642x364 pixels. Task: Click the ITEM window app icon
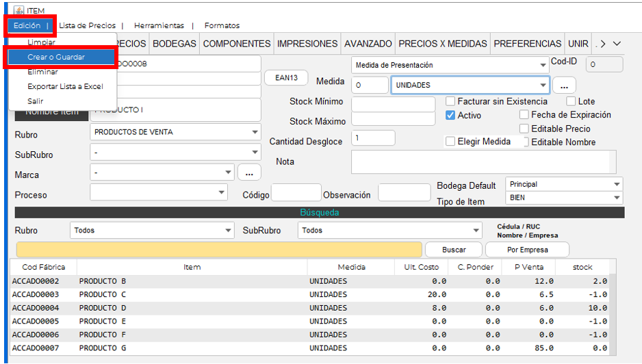coord(17,10)
